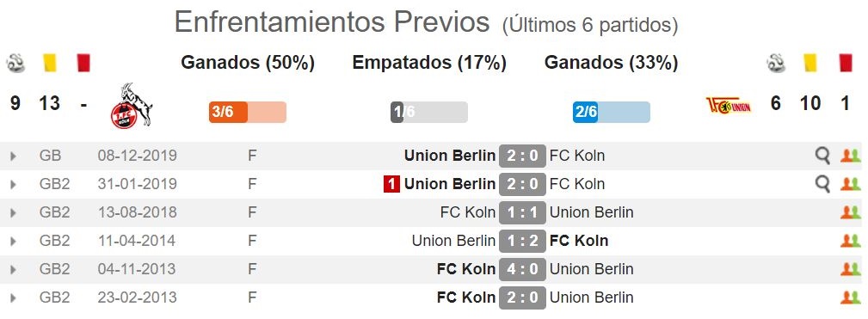This screenshot has width=868, height=319.
Task: Click players icon for 23-02-2013 match
Action: click(x=850, y=298)
